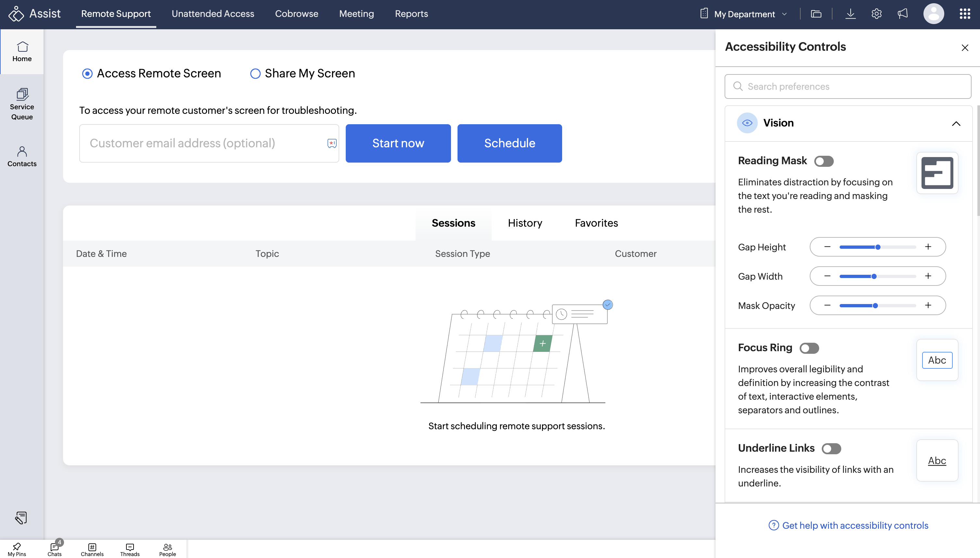Click the download icon in top bar
Viewport: 980px width, 558px height.
click(x=850, y=14)
